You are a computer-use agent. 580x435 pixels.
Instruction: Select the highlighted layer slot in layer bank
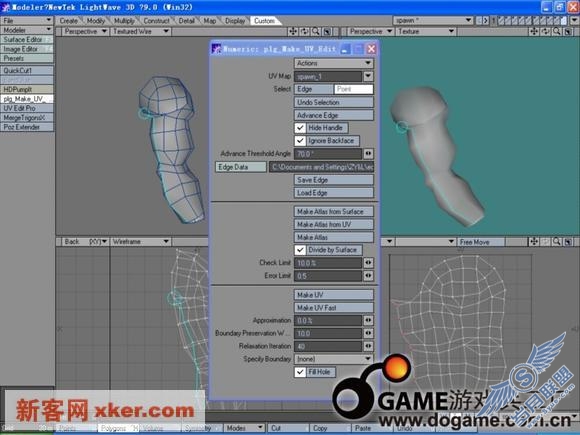point(564,20)
